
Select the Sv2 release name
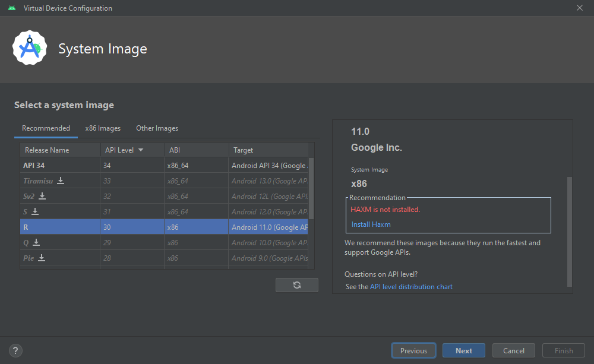point(29,196)
